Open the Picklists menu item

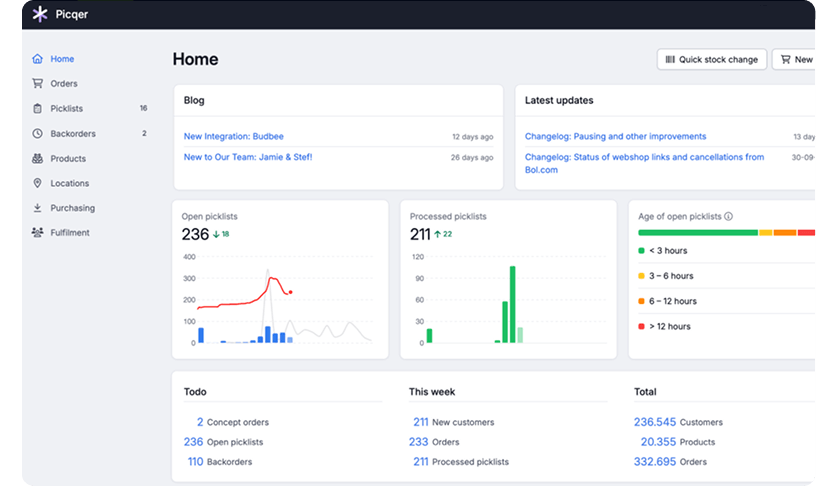coord(67,108)
